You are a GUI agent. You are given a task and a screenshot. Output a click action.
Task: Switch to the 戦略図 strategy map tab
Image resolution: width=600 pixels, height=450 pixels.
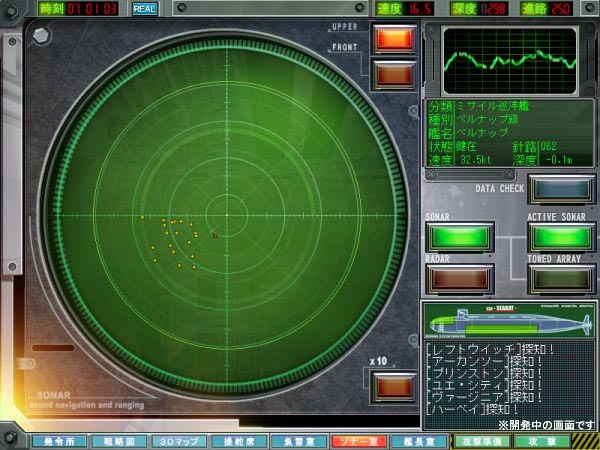[x=118, y=441]
